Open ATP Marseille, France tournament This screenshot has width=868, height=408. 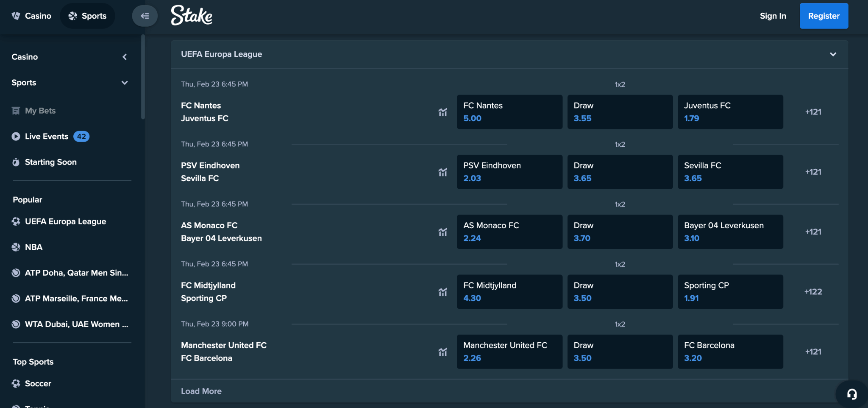pos(70,299)
